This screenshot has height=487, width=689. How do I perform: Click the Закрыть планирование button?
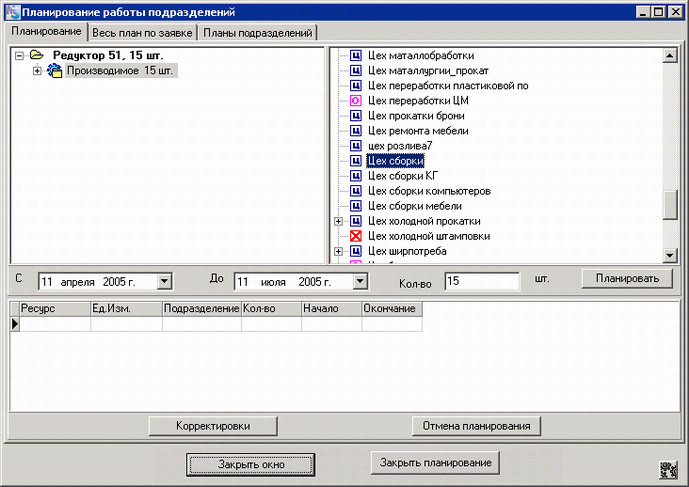(x=435, y=463)
